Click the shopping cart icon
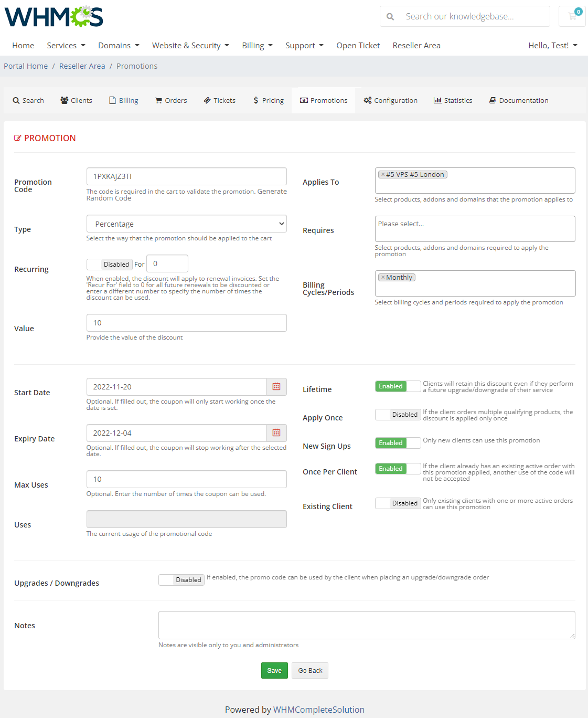Screen dimensions: 588x718 pyautogui.click(x=572, y=16)
